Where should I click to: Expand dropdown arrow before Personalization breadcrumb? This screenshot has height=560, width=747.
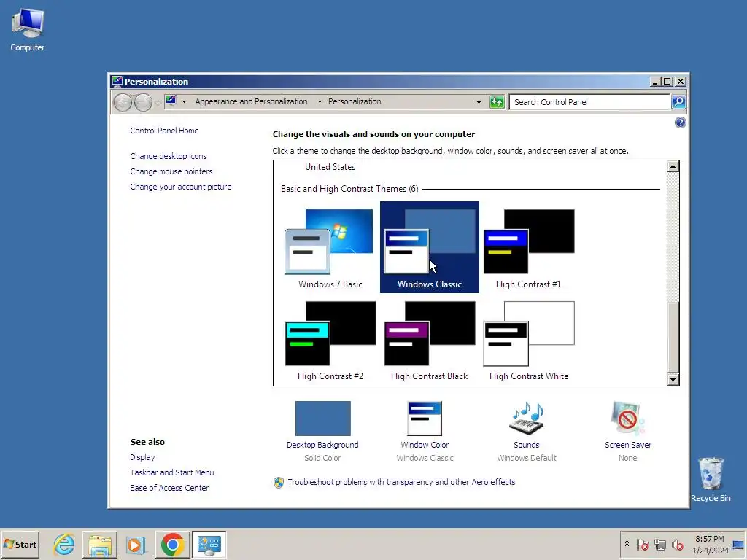tap(320, 101)
